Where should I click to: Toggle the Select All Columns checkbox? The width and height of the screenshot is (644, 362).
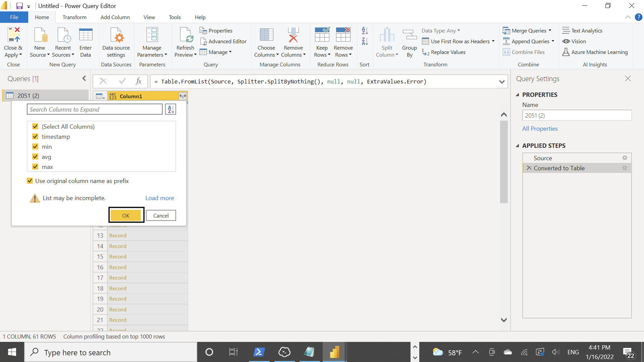pos(35,126)
